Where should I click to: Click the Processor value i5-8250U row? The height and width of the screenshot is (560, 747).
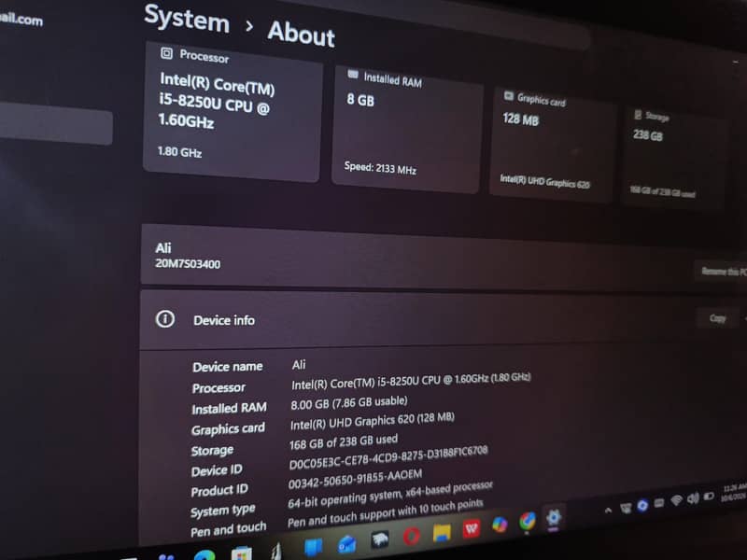click(x=411, y=382)
